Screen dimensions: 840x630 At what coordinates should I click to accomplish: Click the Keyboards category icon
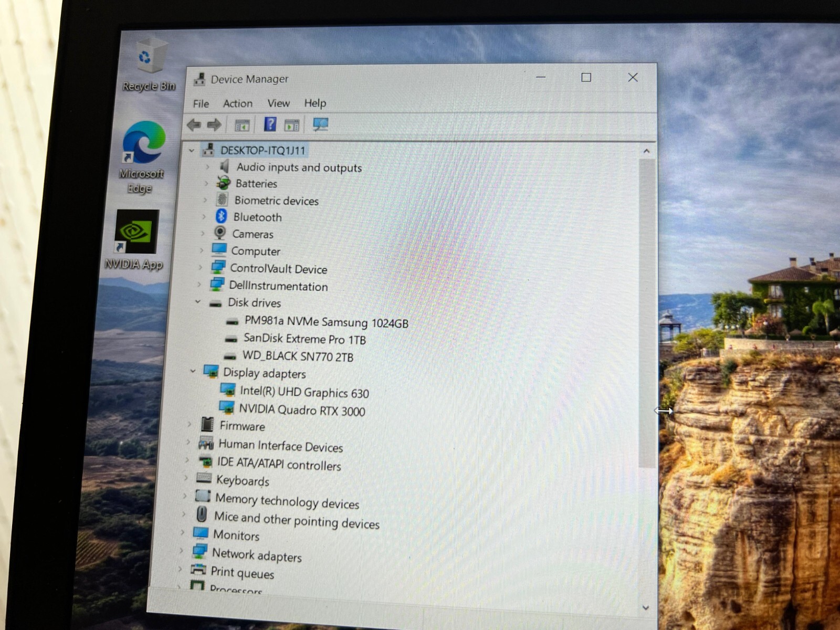tap(204, 478)
